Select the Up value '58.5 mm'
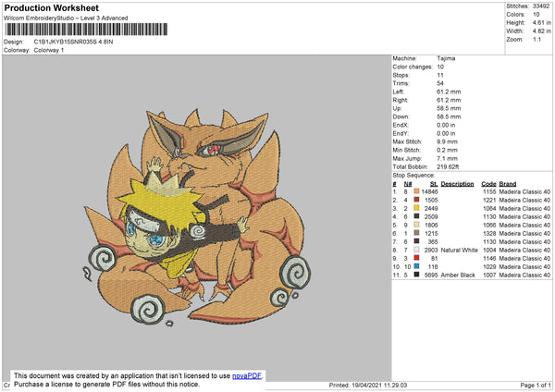555x392 pixels. pos(449,108)
